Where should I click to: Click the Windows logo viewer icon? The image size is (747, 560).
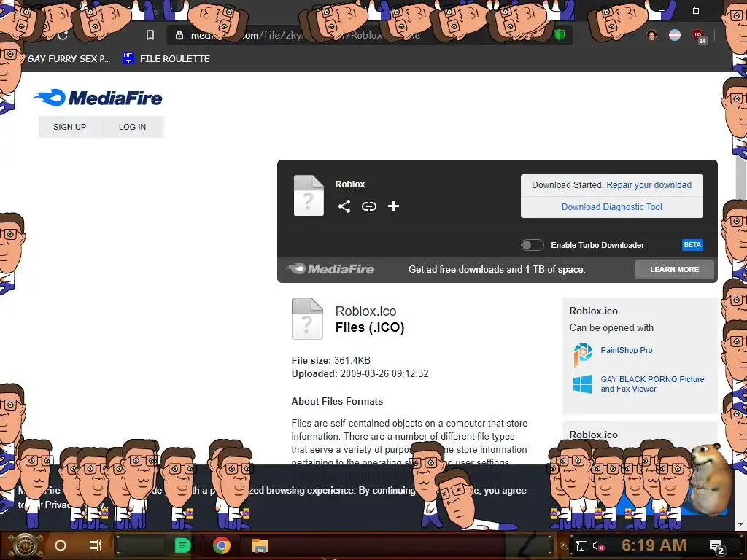[583, 384]
